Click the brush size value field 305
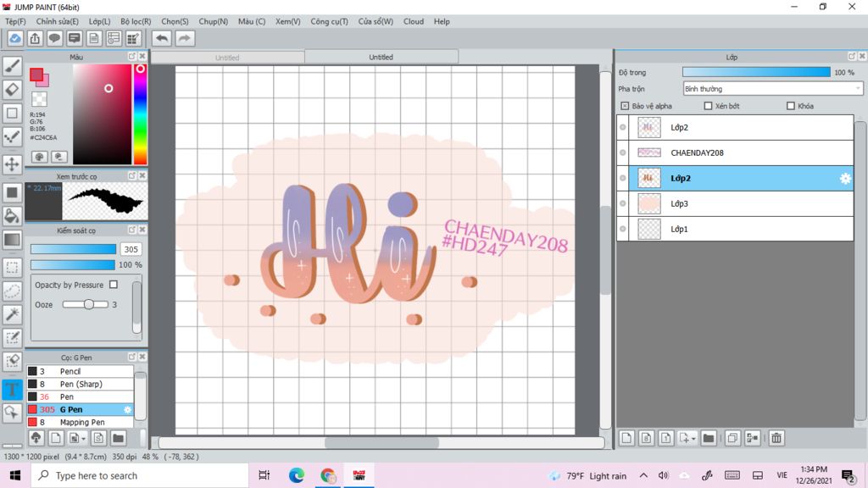Viewport: 868px width, 488px height. pos(131,249)
